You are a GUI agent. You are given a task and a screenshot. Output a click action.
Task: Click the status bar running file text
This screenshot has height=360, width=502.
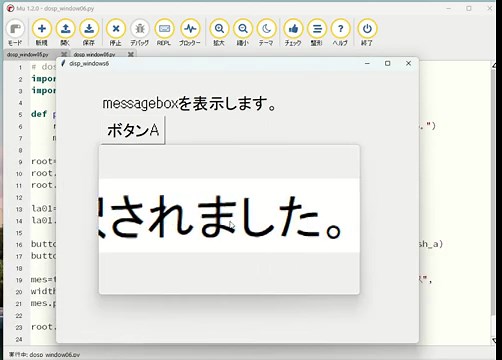coord(44,355)
